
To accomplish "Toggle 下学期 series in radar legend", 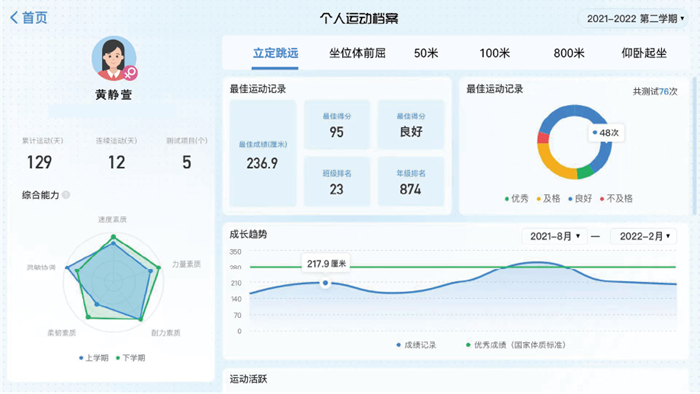I will click(x=130, y=358).
